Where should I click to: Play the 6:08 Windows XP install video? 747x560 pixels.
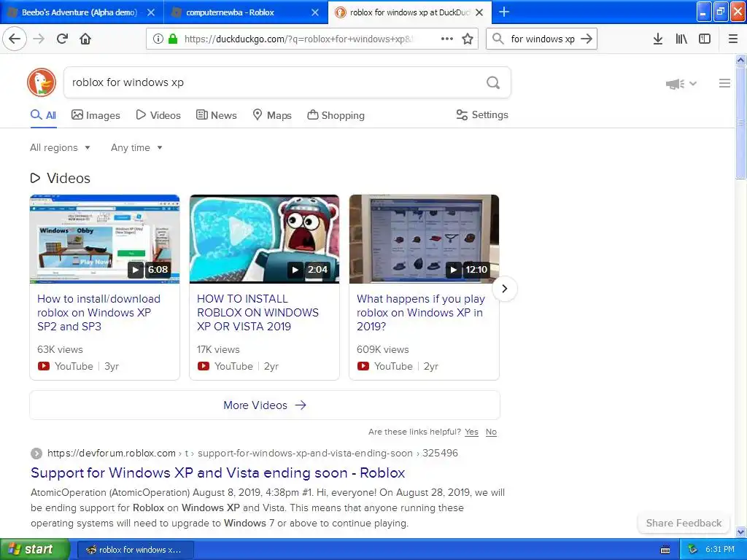click(105, 239)
